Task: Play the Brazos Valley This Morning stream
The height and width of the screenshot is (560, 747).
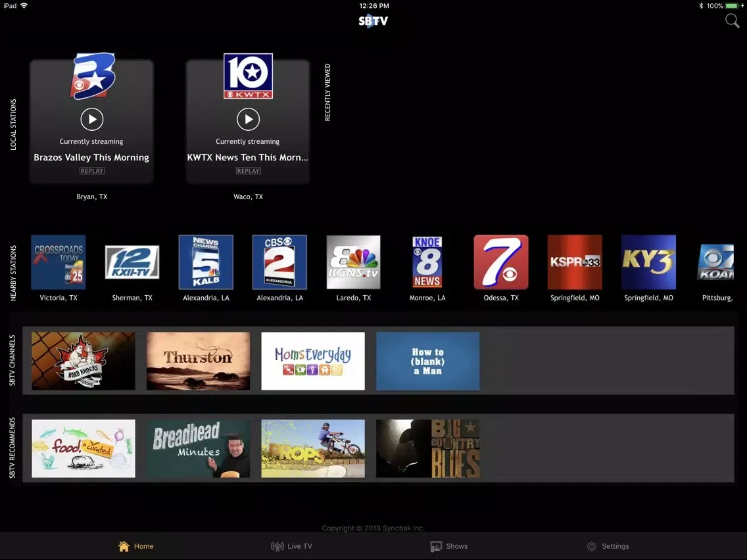Action: click(92, 119)
